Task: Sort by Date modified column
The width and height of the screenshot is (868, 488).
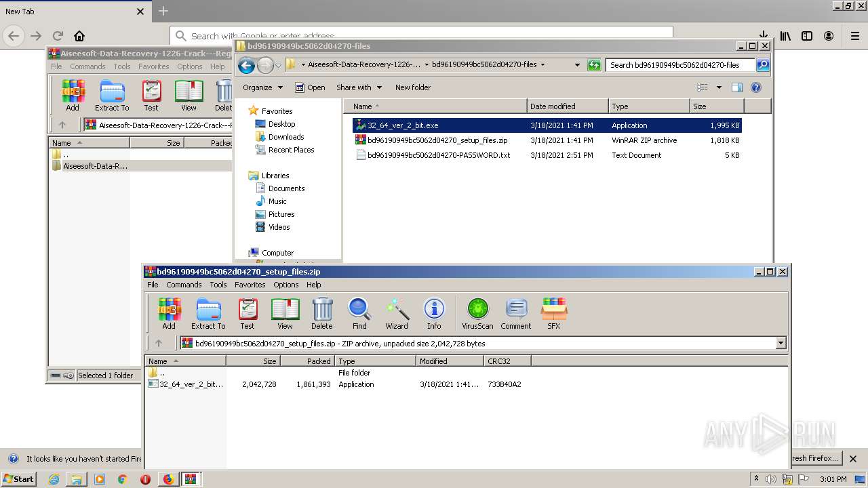Action: tap(568, 106)
